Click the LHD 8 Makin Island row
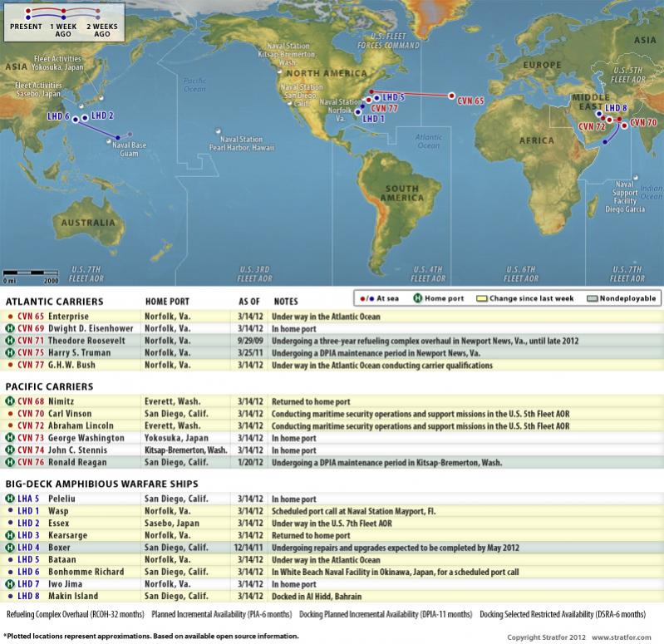664x644 pixels. click(x=332, y=596)
